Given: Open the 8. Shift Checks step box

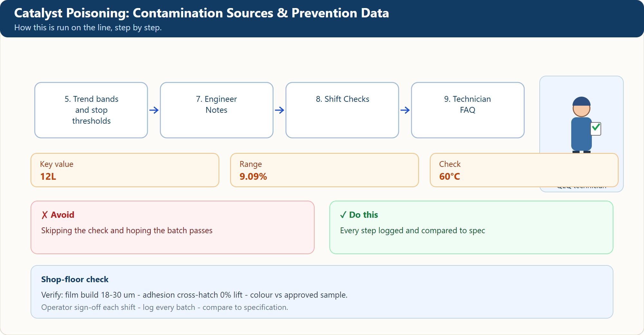Looking at the screenshot, I should coord(342,110).
